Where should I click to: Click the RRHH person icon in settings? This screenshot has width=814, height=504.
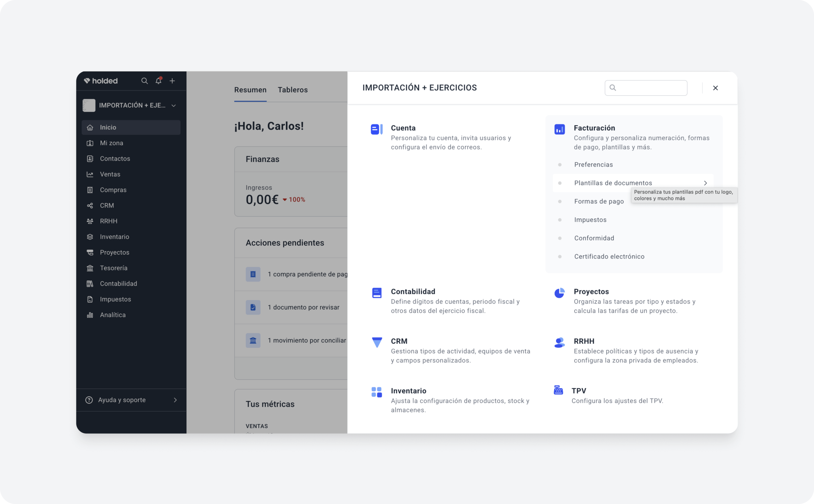[x=559, y=342]
